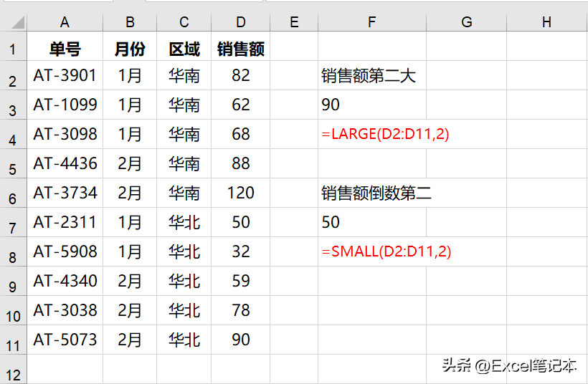Select row 4 header
Screen dimensions: 588x384
pyautogui.click(x=13, y=135)
